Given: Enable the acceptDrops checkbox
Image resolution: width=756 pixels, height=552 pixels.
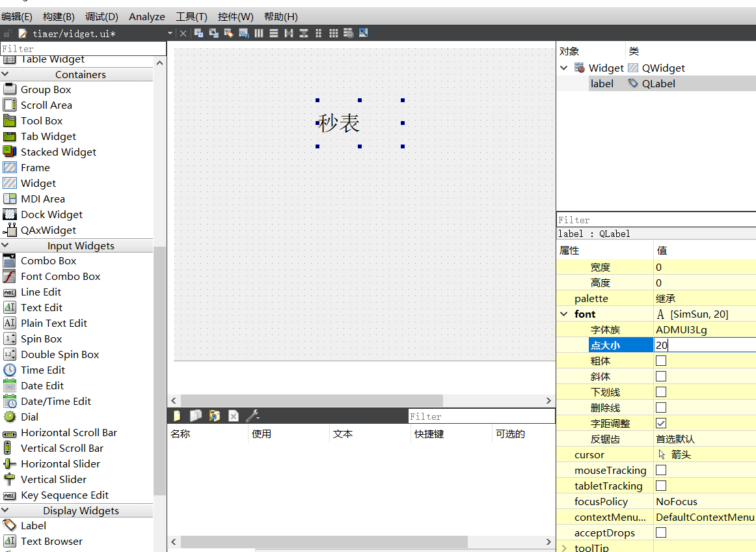Looking at the screenshot, I should click(661, 532).
